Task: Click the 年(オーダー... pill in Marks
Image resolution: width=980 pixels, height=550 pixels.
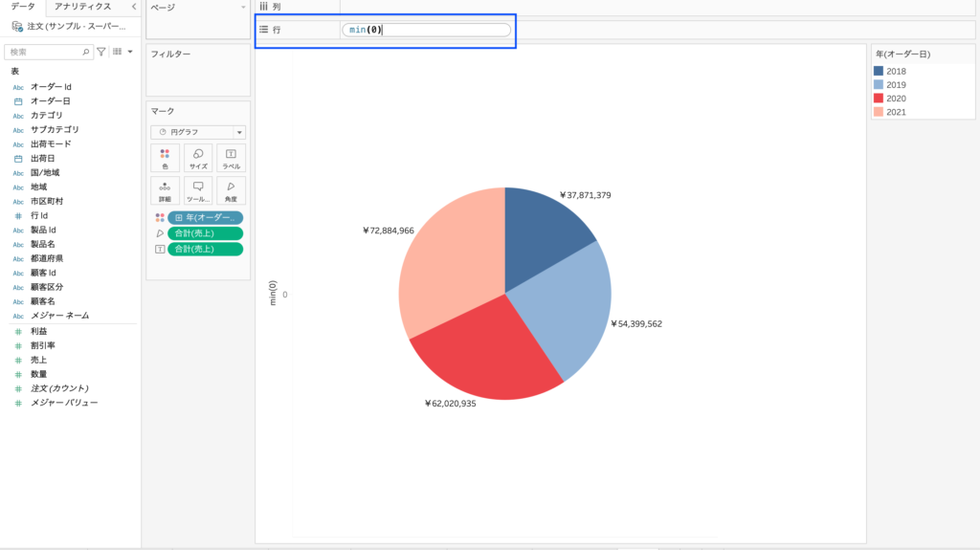Action: click(205, 217)
